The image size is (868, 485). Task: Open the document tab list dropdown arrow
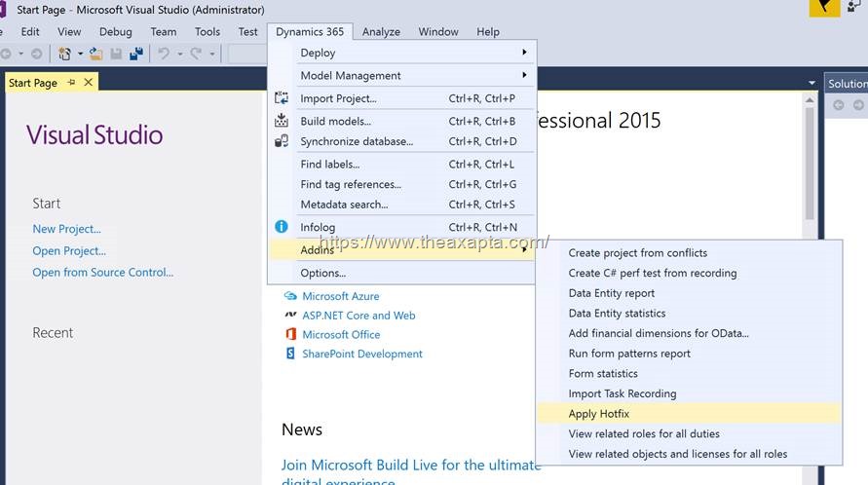coord(811,83)
